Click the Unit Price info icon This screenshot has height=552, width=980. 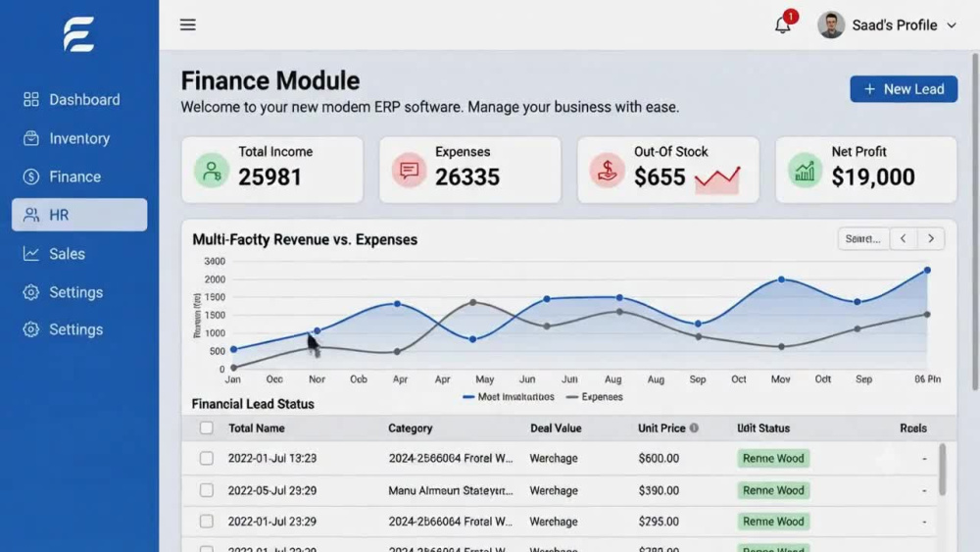[x=694, y=428]
